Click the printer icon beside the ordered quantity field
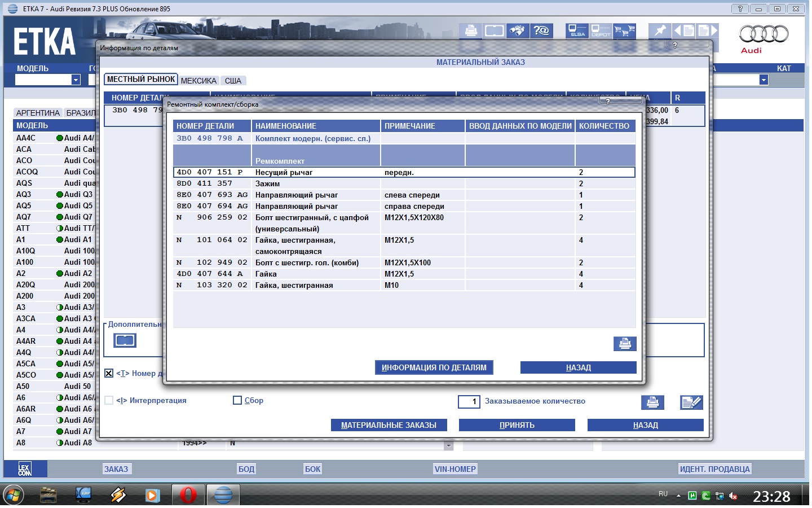This screenshot has width=812, height=508. coord(652,402)
